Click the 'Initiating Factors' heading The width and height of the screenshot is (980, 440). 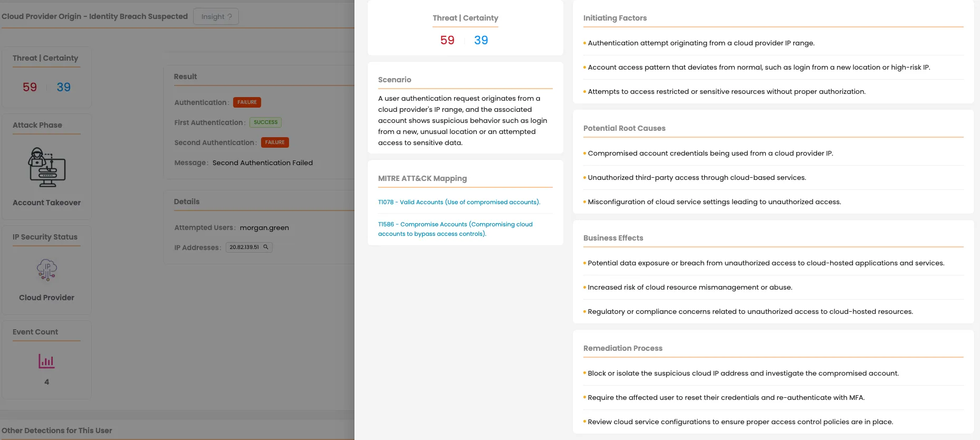(x=615, y=18)
